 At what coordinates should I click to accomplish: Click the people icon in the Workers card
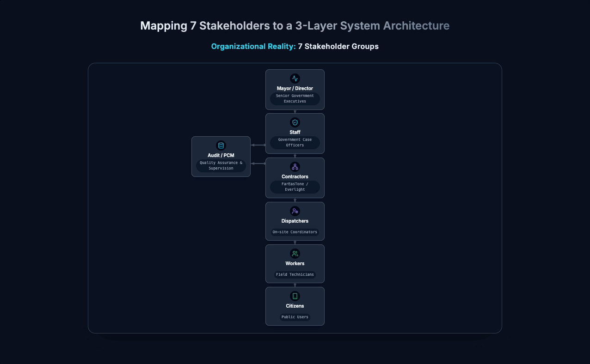[x=295, y=254]
